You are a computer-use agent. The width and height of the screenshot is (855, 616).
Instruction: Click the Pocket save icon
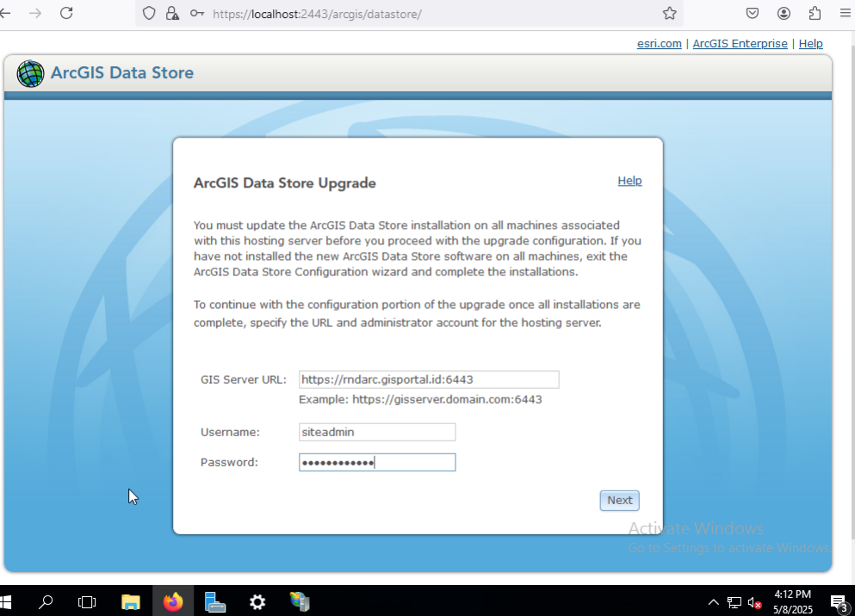click(753, 14)
